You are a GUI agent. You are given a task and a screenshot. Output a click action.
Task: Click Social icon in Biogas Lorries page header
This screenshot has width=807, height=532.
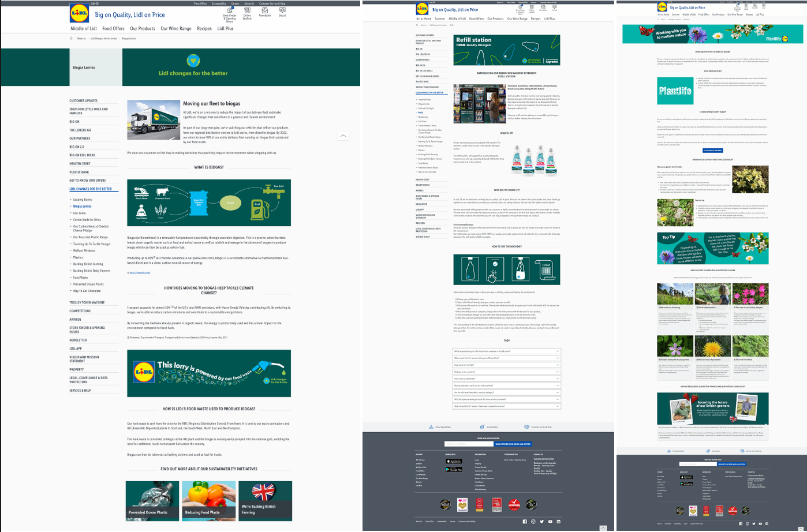pos(282,10)
